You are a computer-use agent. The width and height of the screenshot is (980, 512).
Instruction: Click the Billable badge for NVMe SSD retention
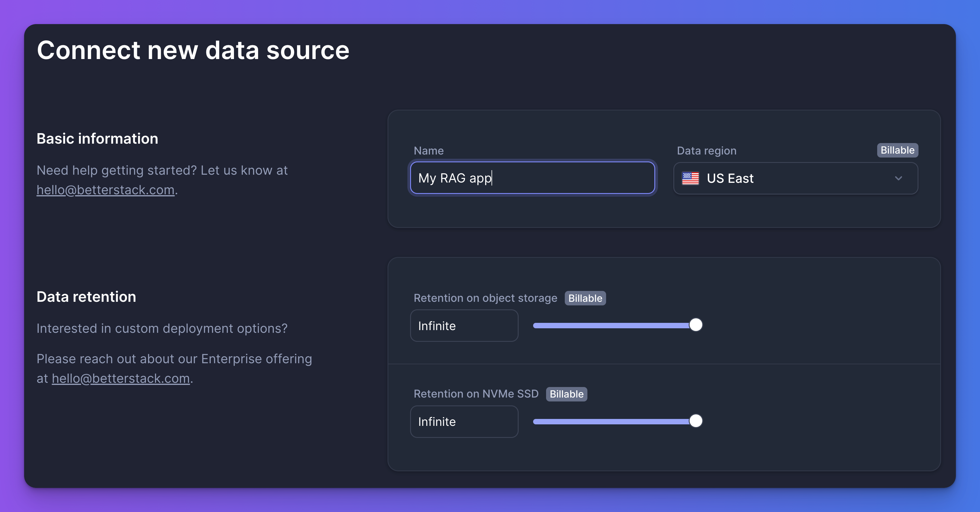567,394
